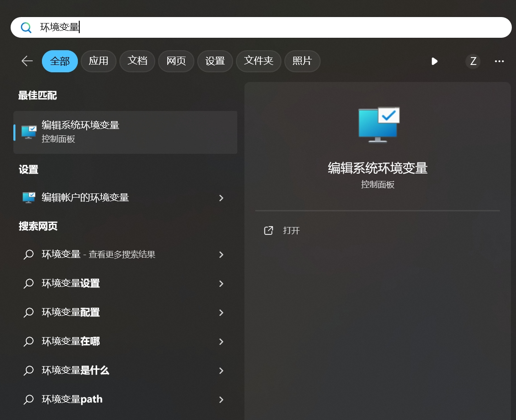Click the large monitor icon in preview pane
Viewport: 516px width, 420px height.
tap(378, 125)
